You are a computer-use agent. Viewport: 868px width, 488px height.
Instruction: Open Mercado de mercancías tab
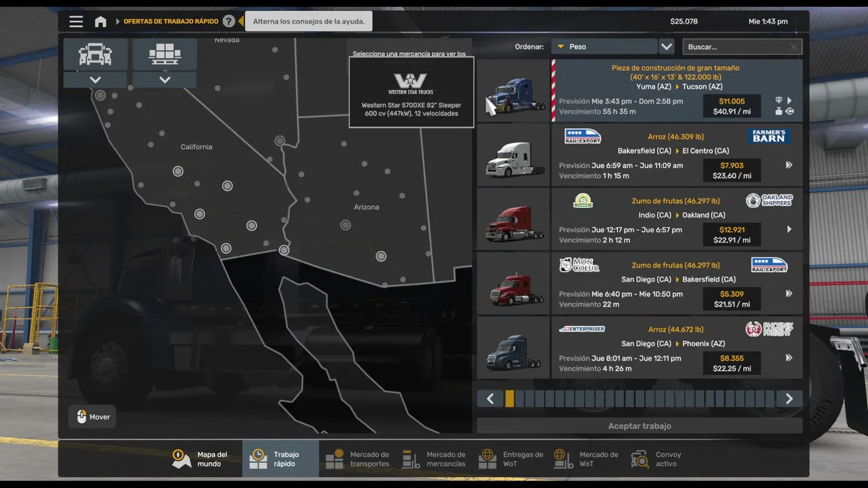pyautogui.click(x=434, y=459)
